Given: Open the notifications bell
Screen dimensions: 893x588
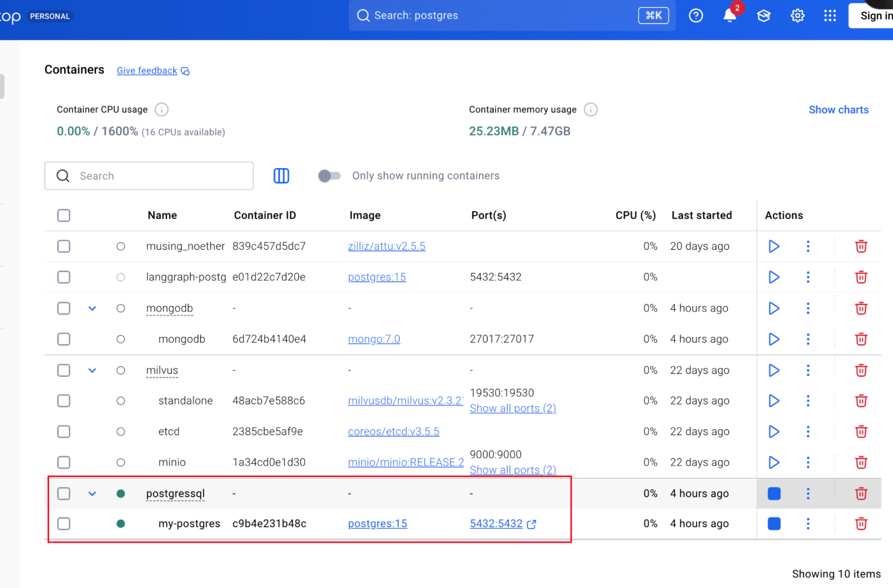Looking at the screenshot, I should click(x=729, y=16).
